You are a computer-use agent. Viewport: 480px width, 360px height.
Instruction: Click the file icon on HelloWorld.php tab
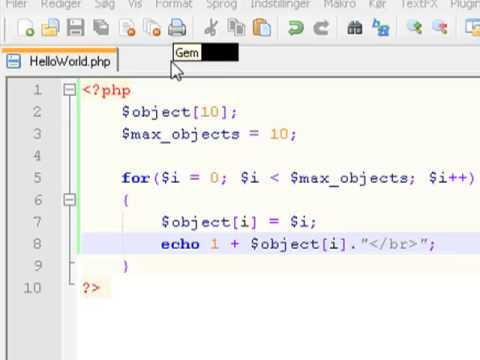(x=14, y=62)
